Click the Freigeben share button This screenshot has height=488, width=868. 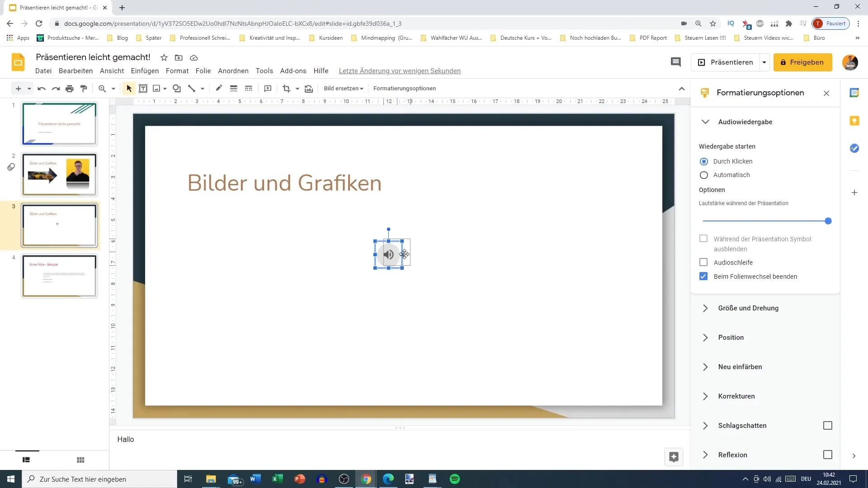[x=802, y=62]
